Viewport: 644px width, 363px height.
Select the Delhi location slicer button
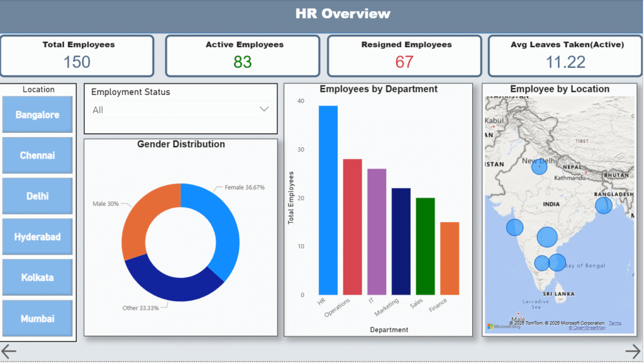coord(38,196)
